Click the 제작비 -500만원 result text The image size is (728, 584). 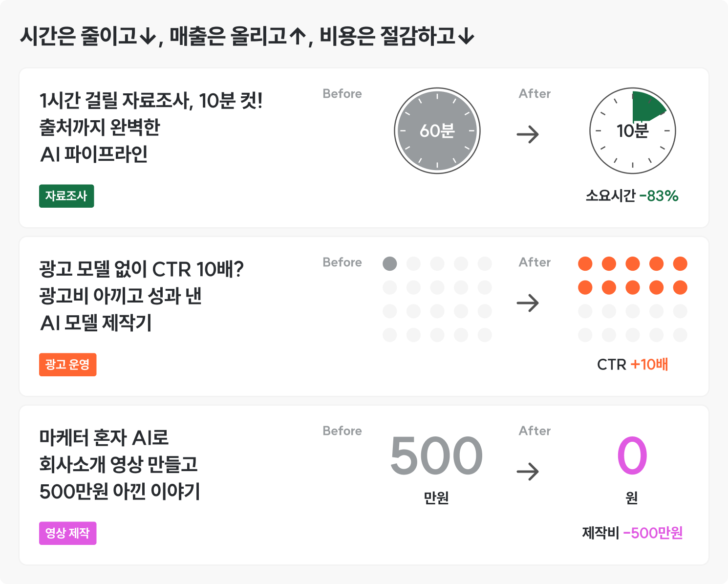click(x=632, y=533)
